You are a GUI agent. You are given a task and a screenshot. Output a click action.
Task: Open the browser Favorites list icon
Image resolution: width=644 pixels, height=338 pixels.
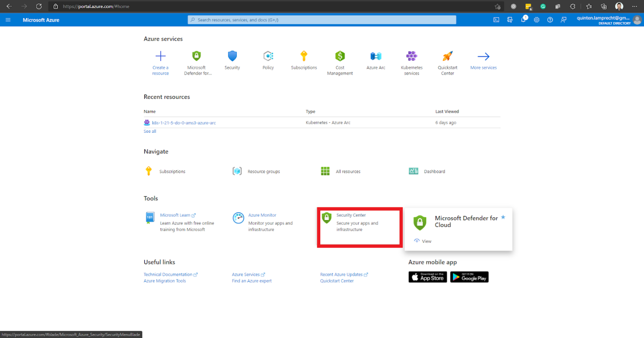click(x=589, y=6)
